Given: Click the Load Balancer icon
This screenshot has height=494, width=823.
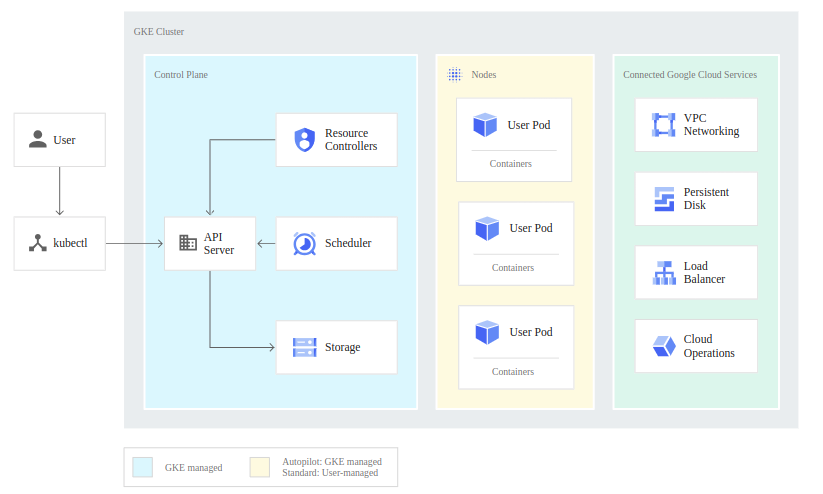Looking at the screenshot, I should click(x=664, y=273).
